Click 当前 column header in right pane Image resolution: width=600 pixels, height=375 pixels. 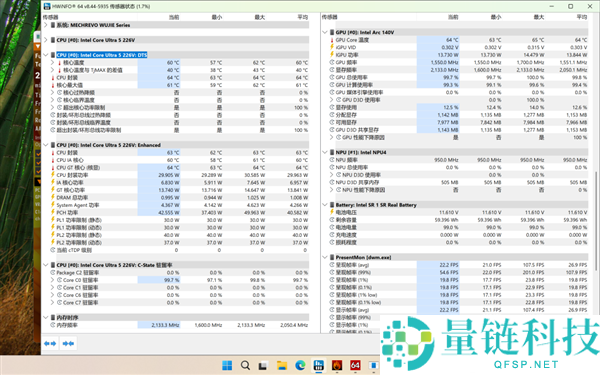pos(453,17)
